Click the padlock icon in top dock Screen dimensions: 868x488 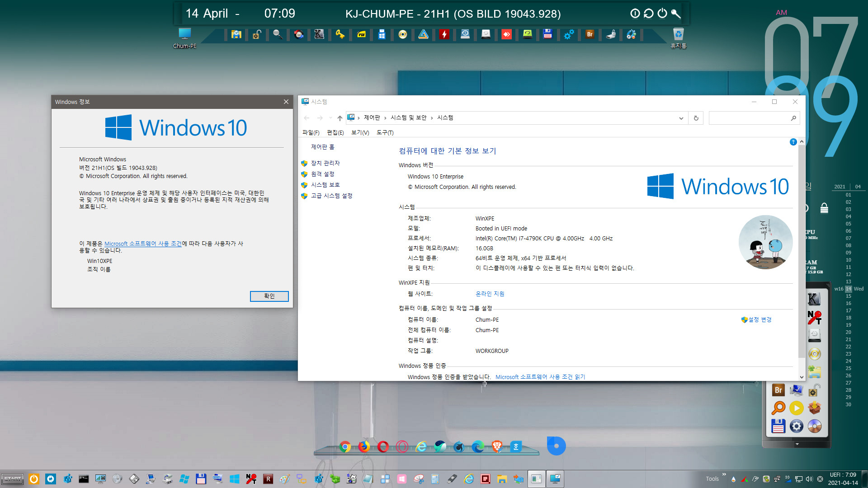click(x=257, y=34)
